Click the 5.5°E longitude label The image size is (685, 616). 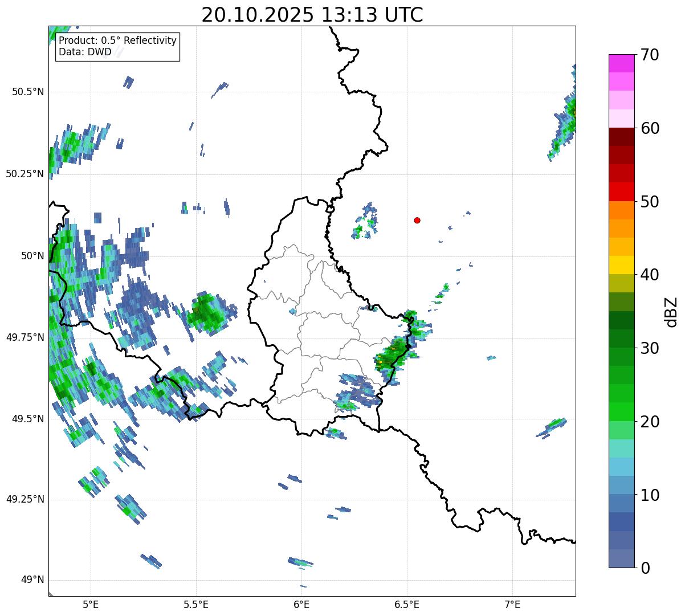(196, 605)
